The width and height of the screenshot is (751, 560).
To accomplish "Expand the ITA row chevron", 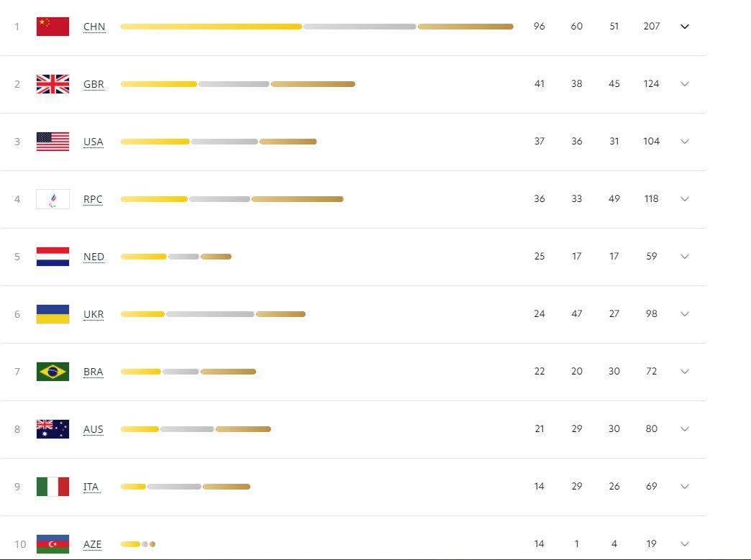I will (x=685, y=487).
